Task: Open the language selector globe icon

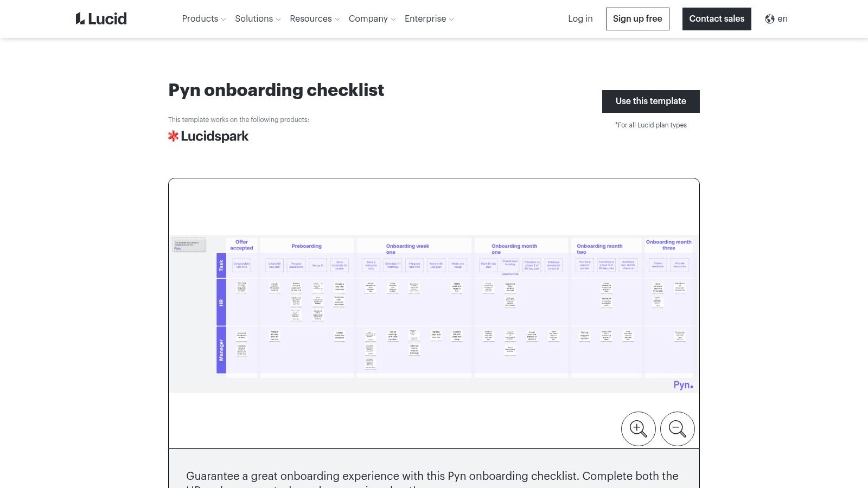Action: pyautogui.click(x=769, y=18)
